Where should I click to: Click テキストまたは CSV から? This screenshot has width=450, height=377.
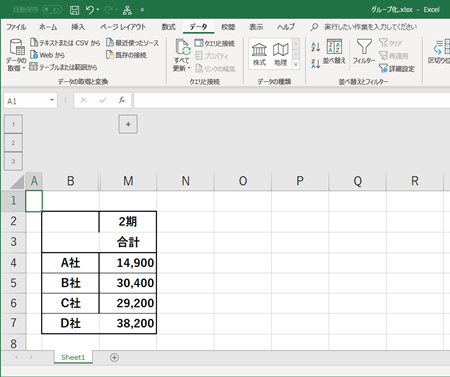coord(65,43)
